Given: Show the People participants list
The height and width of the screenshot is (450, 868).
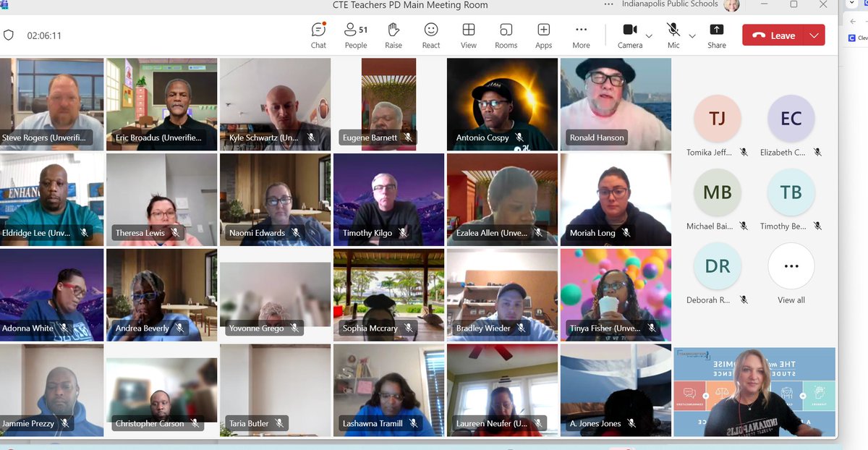Looking at the screenshot, I should [356, 35].
